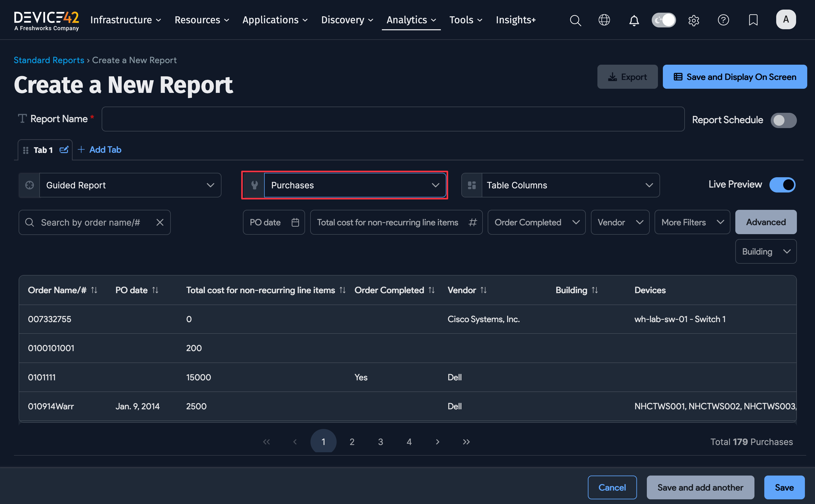Open the bookmarks icon in the header

[753, 20]
